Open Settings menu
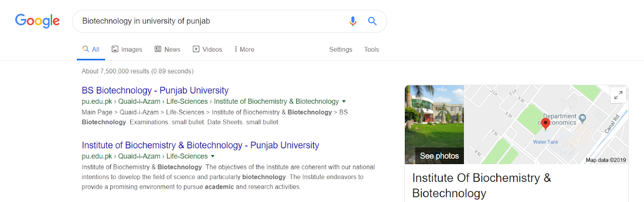Screen dimensions: 644x202 [x=341, y=49]
